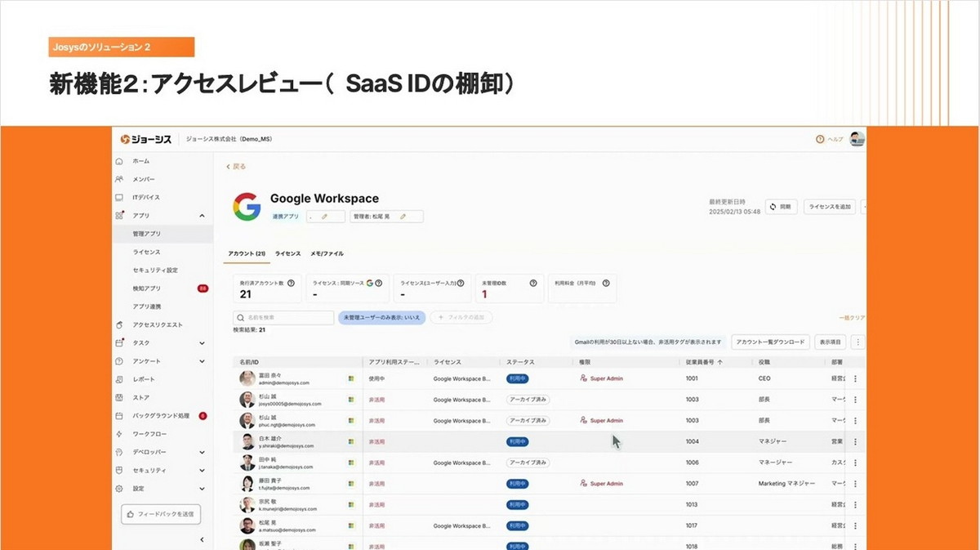This screenshot has width=980, height=550.
Task: Click the 使用中 cell in the first row
Action: coord(376,379)
